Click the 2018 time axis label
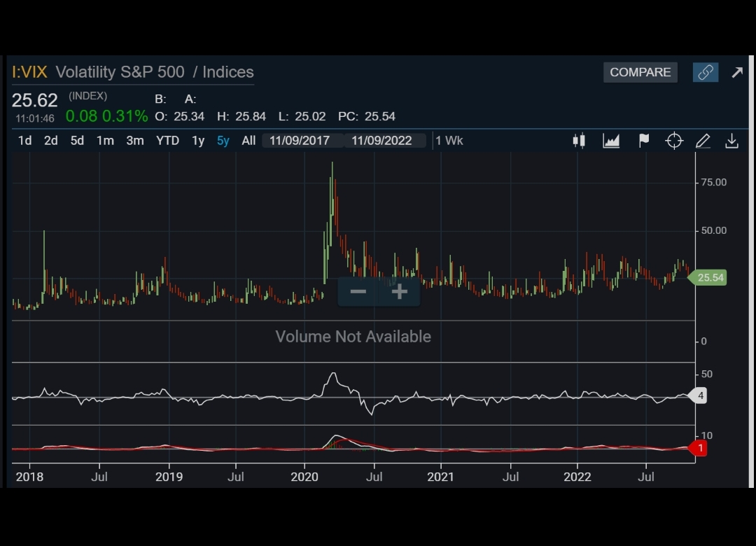756x546 pixels. coord(29,477)
